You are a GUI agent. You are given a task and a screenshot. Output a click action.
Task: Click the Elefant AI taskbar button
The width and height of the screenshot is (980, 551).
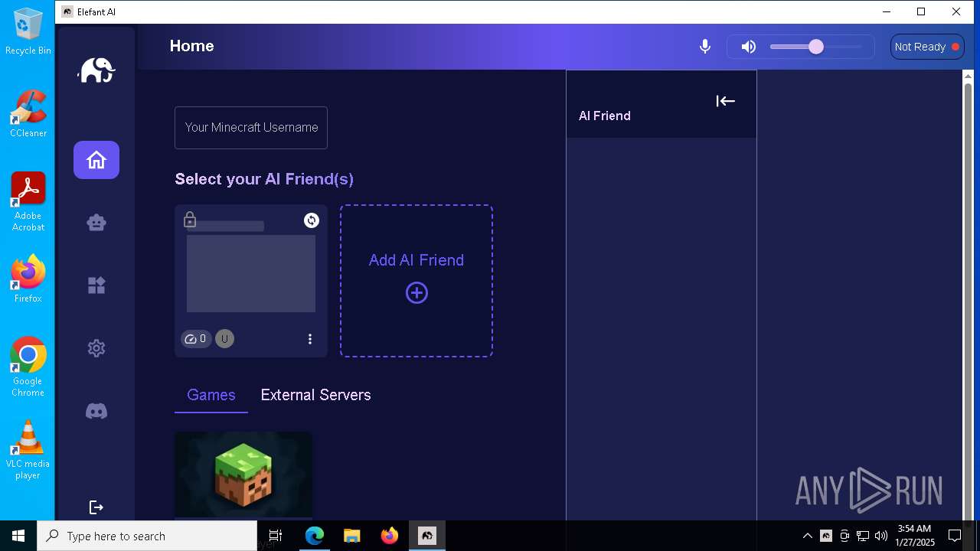426,536
